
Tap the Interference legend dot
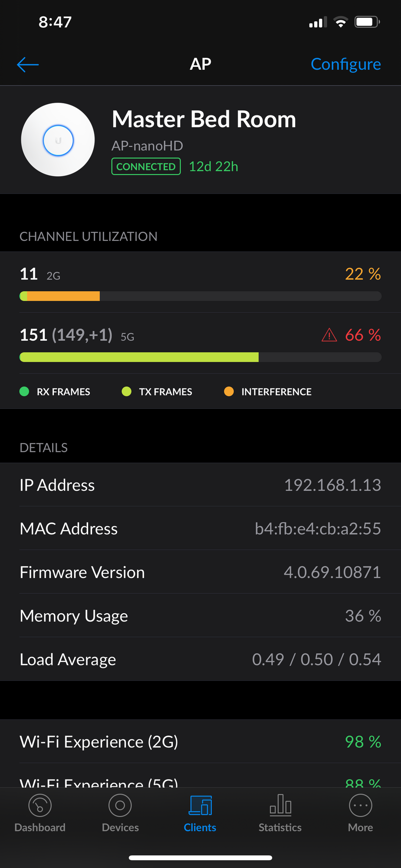coord(229,391)
